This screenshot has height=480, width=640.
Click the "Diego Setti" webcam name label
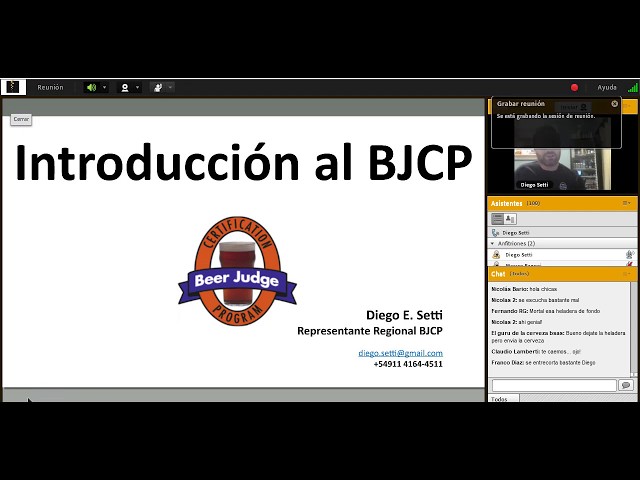tap(534, 185)
